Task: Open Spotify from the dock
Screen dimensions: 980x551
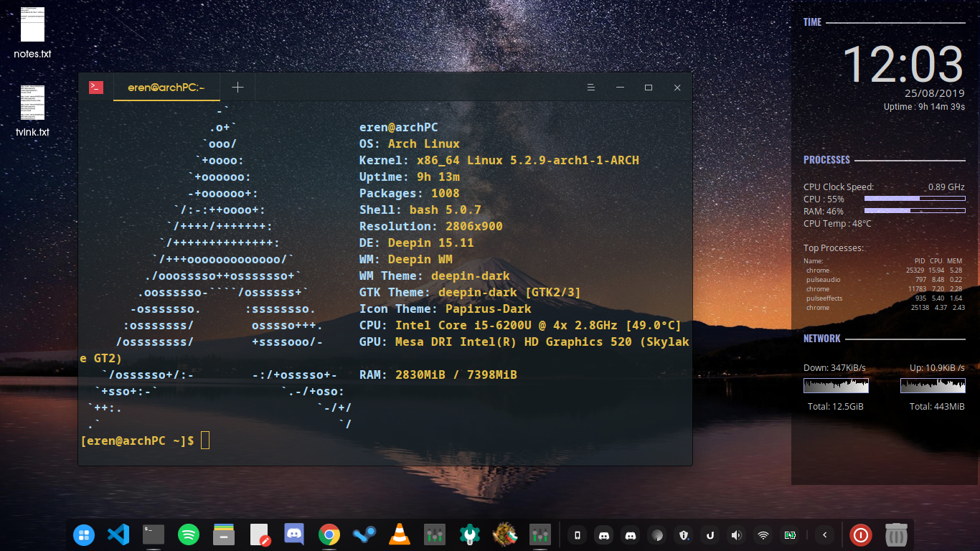Action: click(189, 534)
